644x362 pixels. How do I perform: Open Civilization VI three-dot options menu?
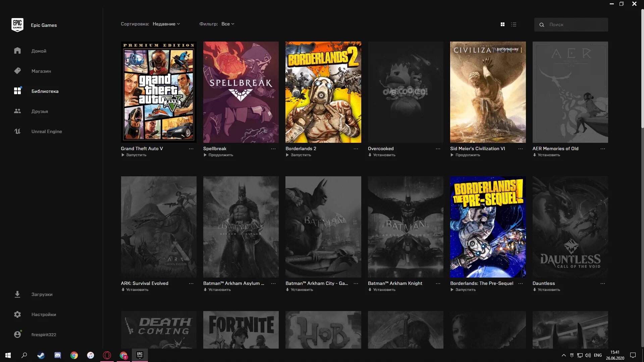click(521, 148)
